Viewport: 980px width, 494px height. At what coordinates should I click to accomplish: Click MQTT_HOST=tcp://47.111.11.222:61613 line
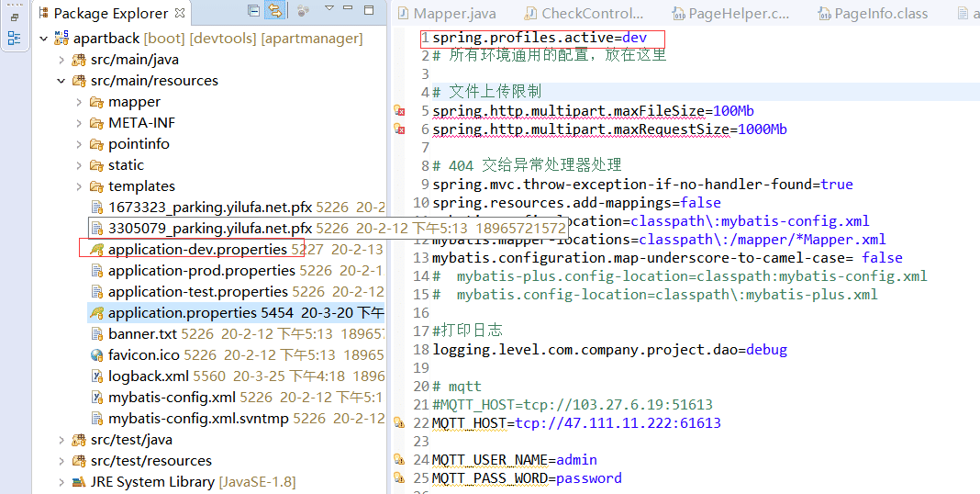click(576, 423)
